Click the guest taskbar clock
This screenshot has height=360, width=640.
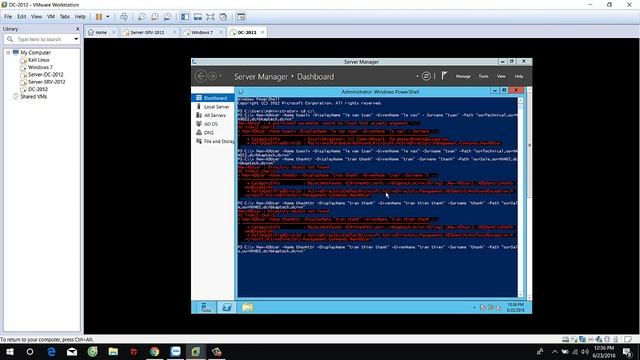point(516,307)
